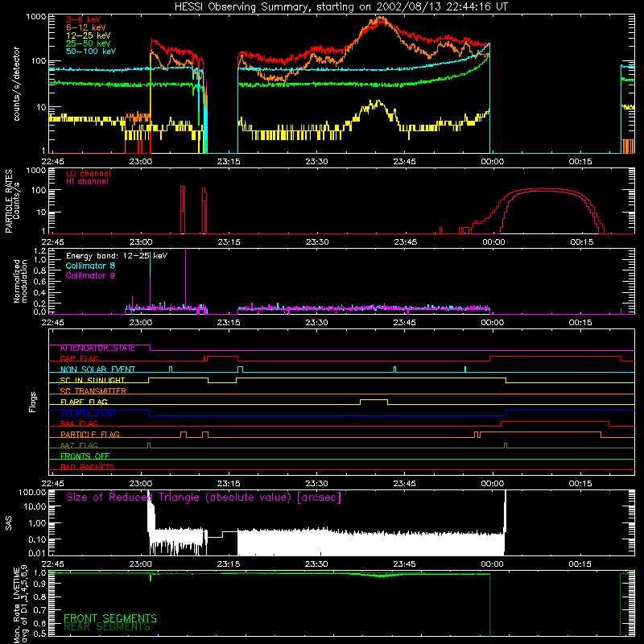
Task: Select the orange 6-12 keV legend entry
Action: pyautogui.click(x=85, y=27)
